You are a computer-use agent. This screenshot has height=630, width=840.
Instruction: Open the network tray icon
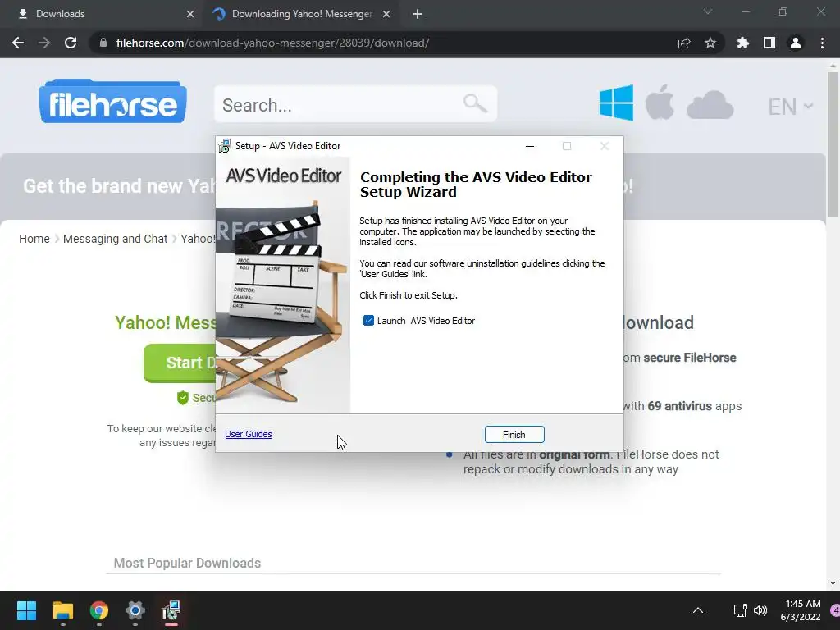(x=741, y=610)
